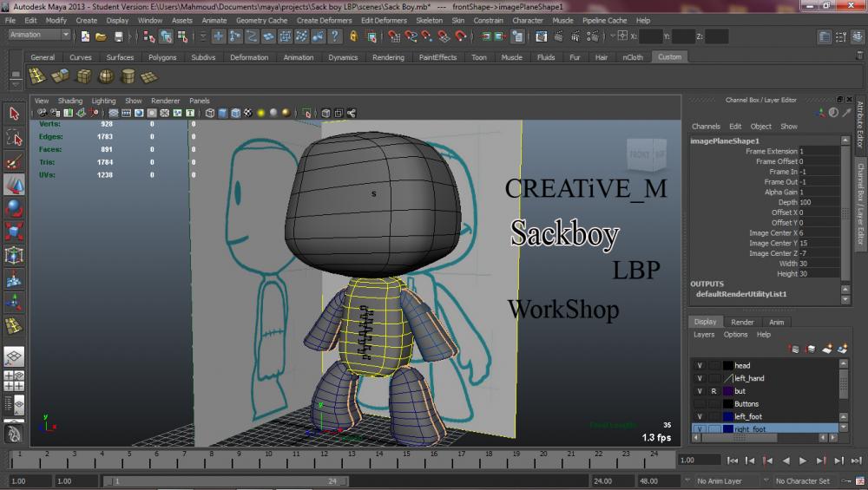
Task: Click create new layer icon with sun
Action: point(826,349)
